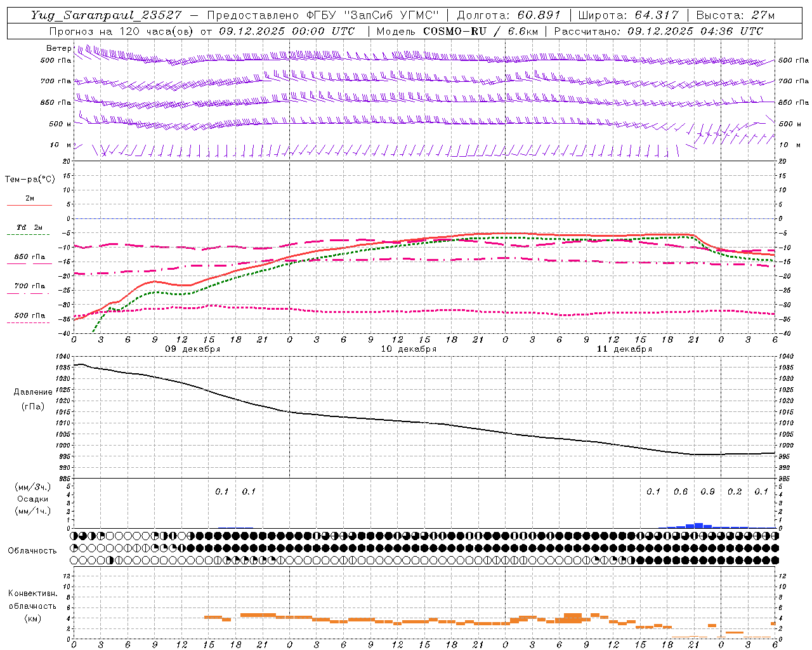Select the Высота: 27м header entry
Viewport: 812px width, 650px height.
735,15
